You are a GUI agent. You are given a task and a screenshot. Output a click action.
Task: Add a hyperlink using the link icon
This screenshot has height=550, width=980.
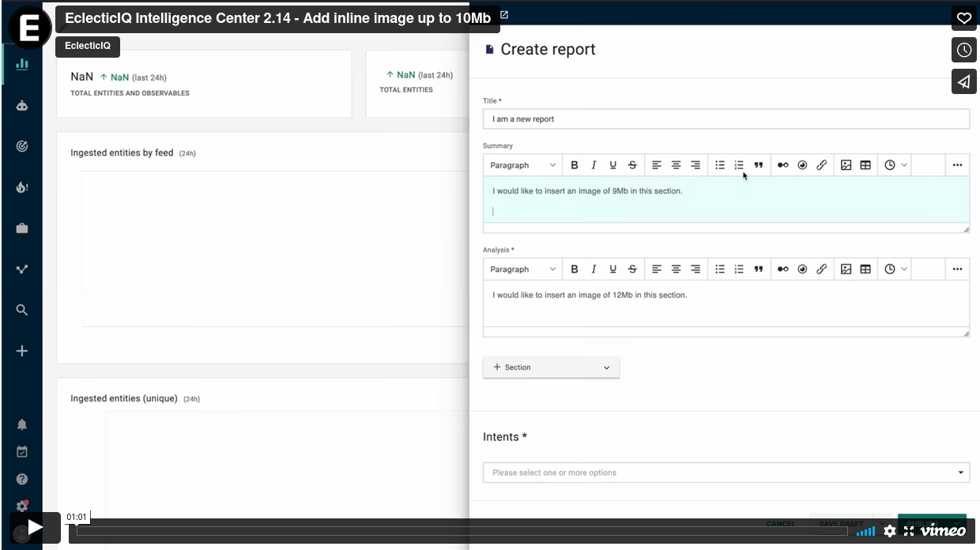821,164
